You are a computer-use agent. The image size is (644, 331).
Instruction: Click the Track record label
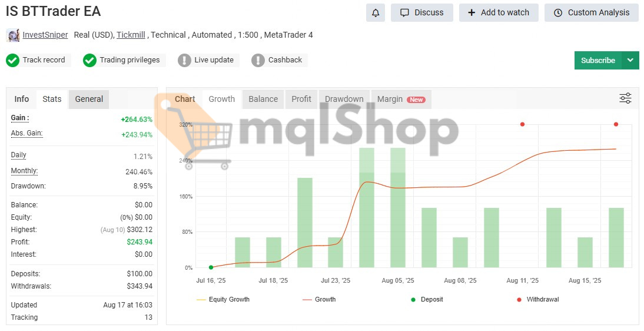(x=44, y=60)
